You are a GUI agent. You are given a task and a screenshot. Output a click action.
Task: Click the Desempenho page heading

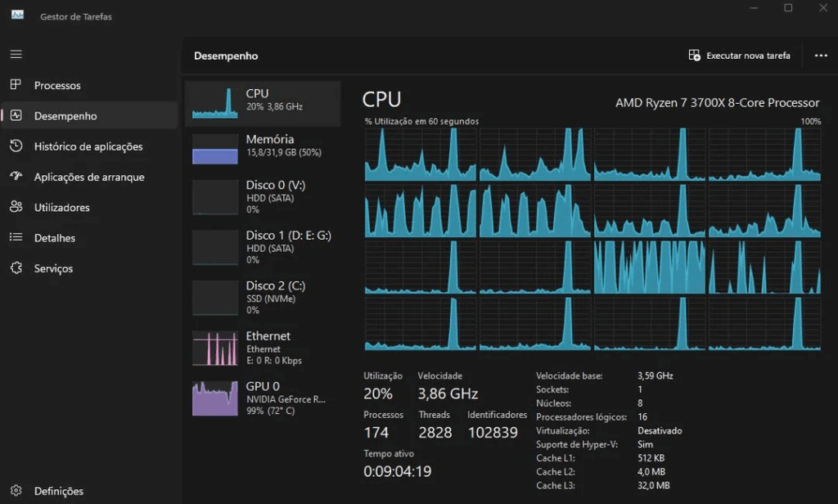click(226, 56)
